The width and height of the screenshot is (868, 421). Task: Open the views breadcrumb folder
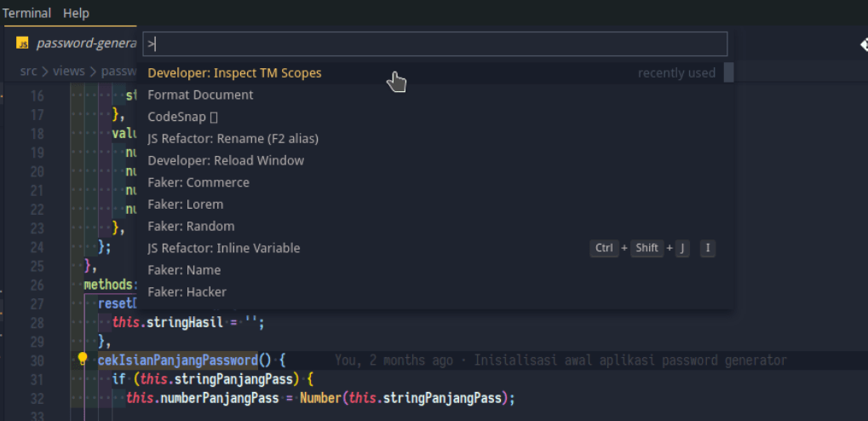69,72
